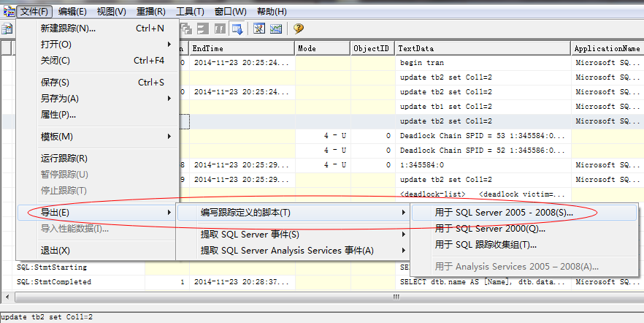Open the 帮助(H) menu

point(272,12)
